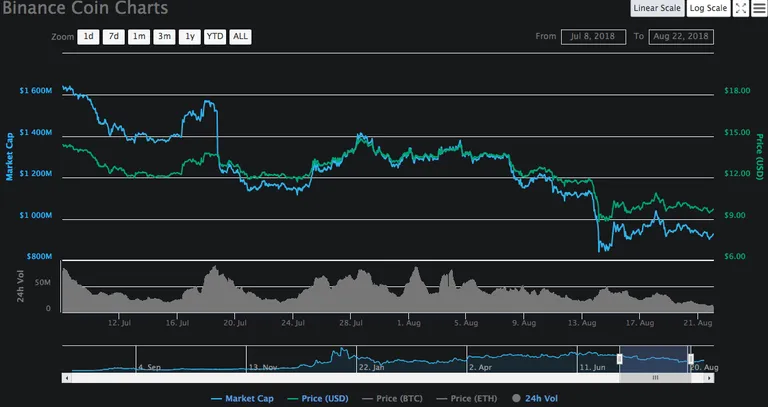The height and width of the screenshot is (407, 768).
Task: Grab the right navigator range handle
Action: [691, 359]
